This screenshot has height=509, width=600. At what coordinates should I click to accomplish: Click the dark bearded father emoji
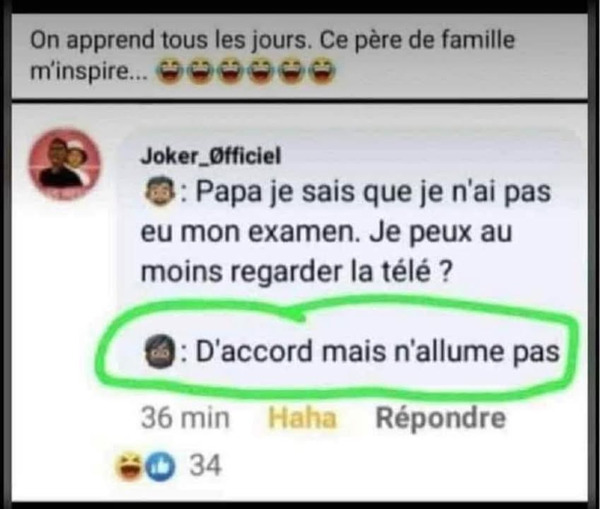coord(159,351)
